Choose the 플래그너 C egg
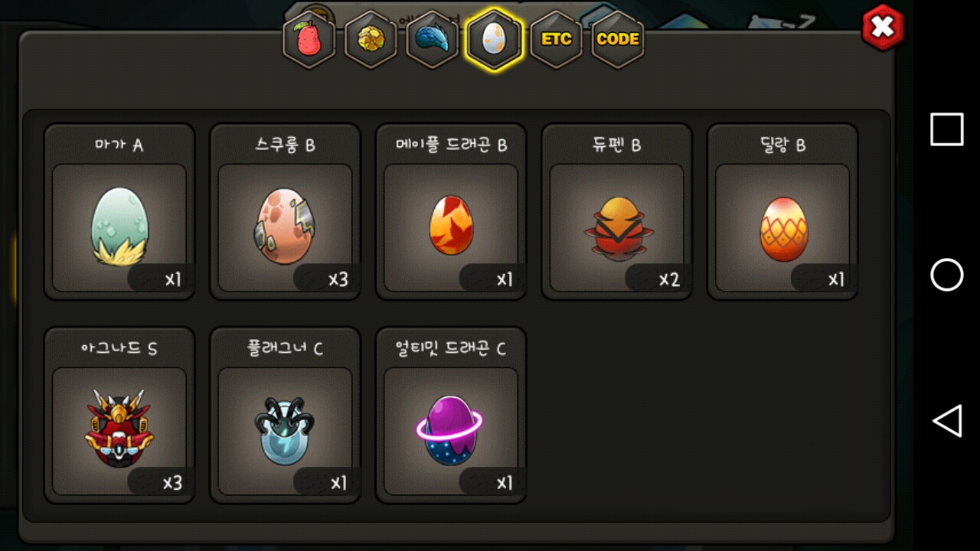This screenshot has height=551, width=980. coord(285,430)
